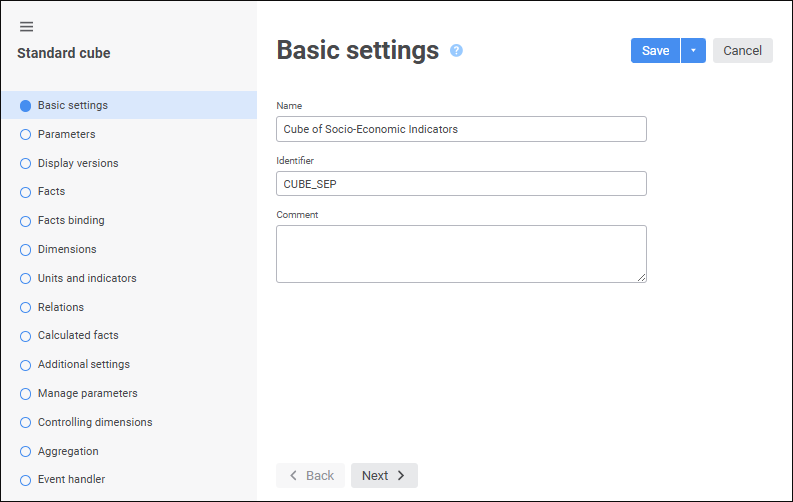Select the Display versions step circle
The width and height of the screenshot is (793, 502).
point(26,163)
